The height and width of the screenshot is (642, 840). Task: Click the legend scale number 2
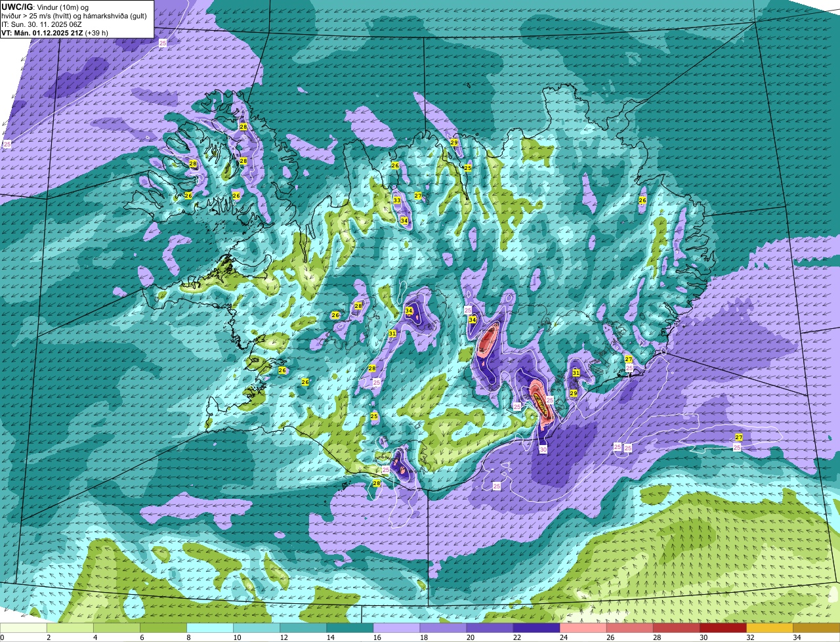coord(49,637)
